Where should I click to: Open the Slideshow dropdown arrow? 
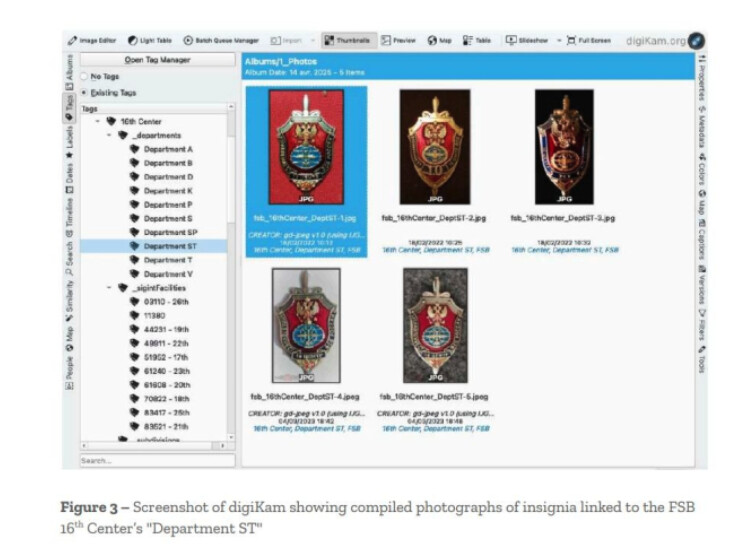tap(559, 40)
